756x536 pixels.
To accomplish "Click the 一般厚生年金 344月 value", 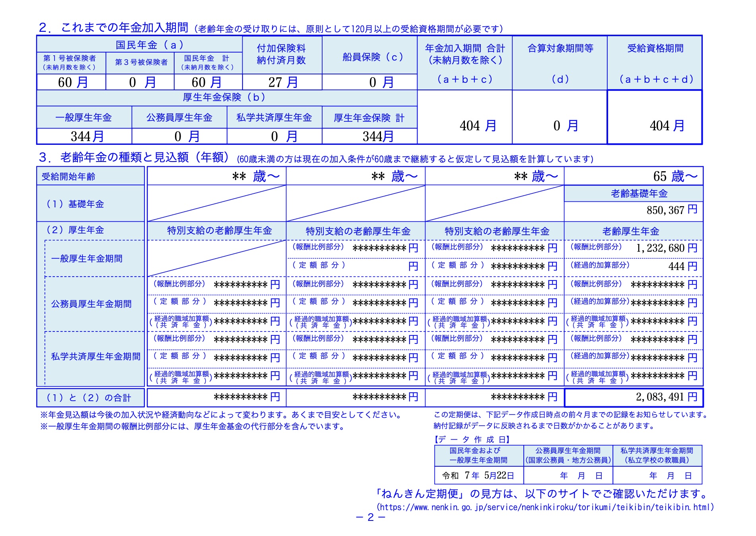I will tap(87, 136).
